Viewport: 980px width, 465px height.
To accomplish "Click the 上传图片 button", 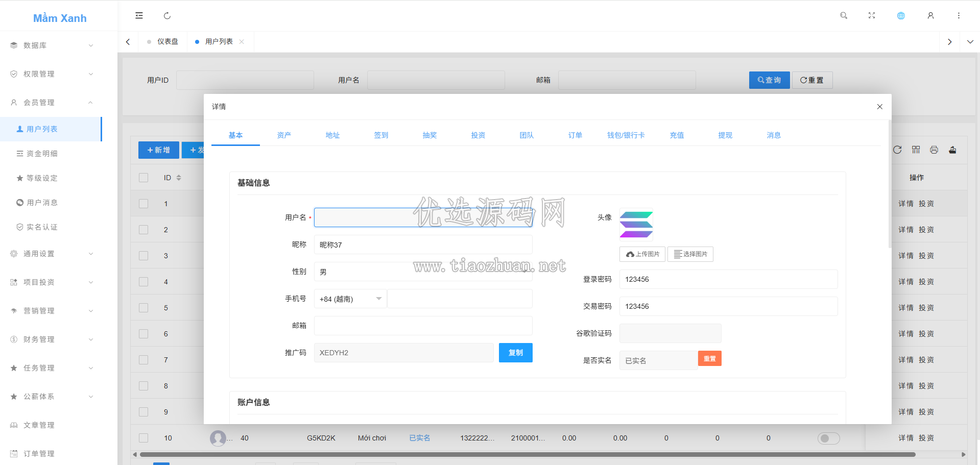I will click(642, 254).
